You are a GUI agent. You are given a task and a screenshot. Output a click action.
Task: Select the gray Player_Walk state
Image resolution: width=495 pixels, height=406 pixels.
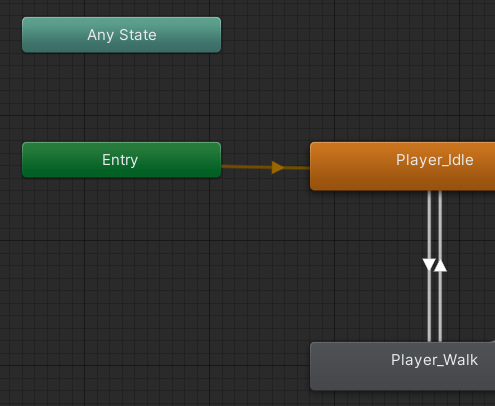click(x=403, y=366)
